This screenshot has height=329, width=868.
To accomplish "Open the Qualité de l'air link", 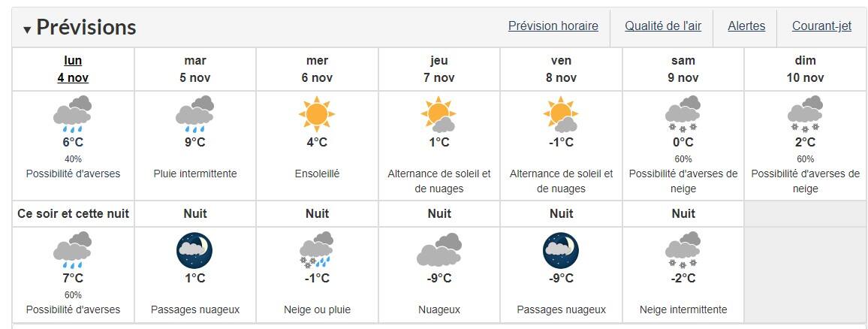I will pyautogui.click(x=662, y=26).
